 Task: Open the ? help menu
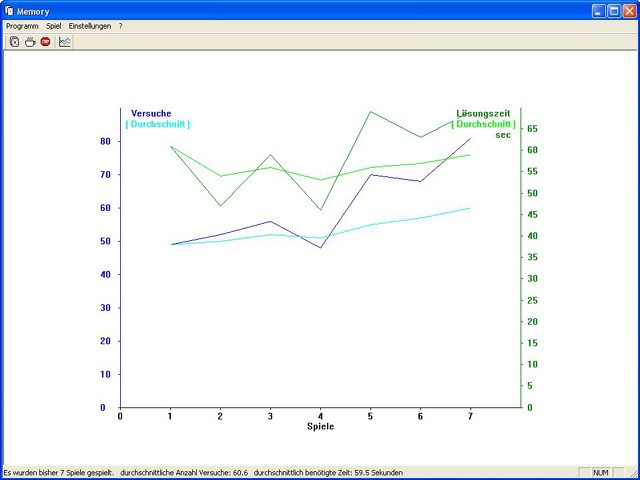pos(120,26)
